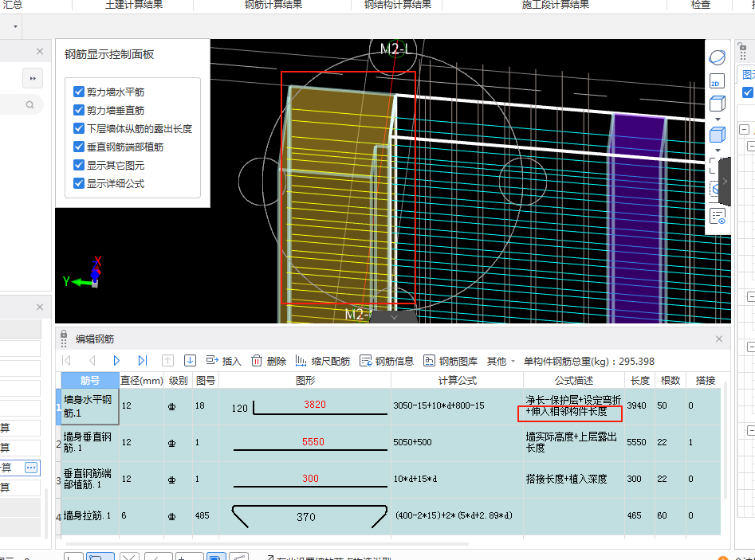Click 公式描述 column header

coord(574,380)
